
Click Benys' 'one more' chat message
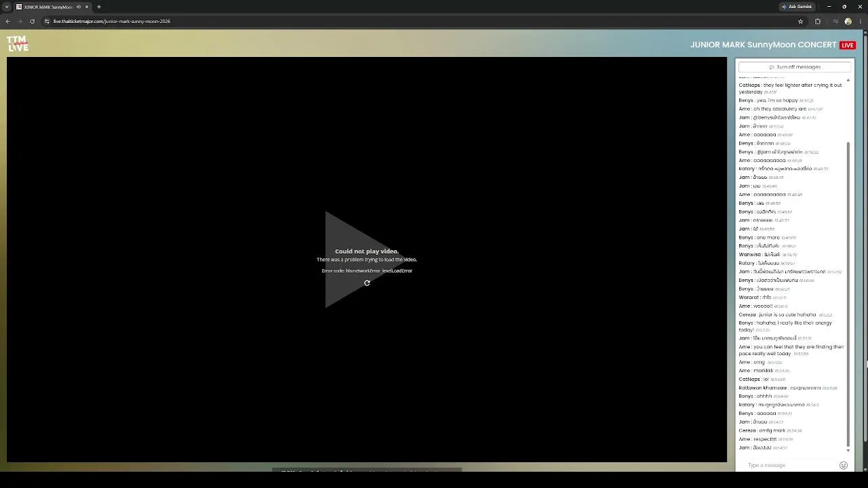point(767,238)
